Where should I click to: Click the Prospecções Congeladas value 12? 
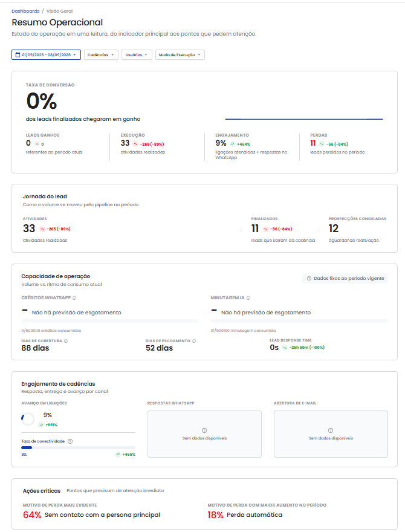334,229
